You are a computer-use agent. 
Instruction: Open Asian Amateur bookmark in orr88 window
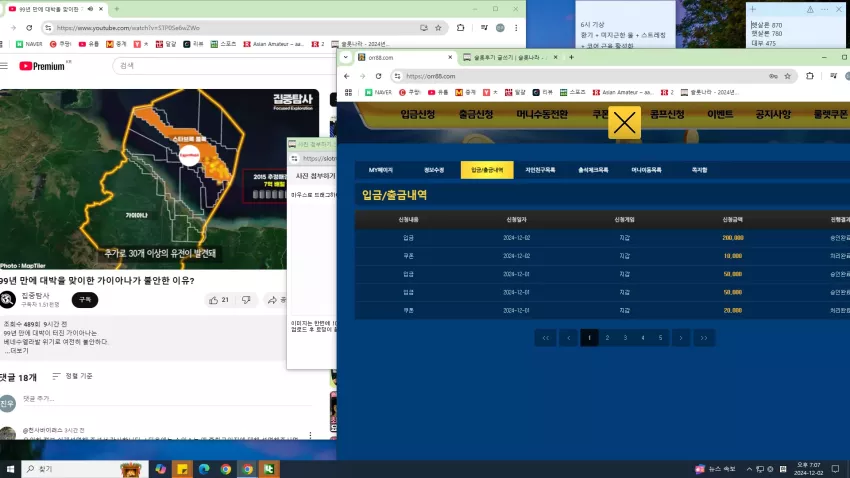click(x=623, y=93)
